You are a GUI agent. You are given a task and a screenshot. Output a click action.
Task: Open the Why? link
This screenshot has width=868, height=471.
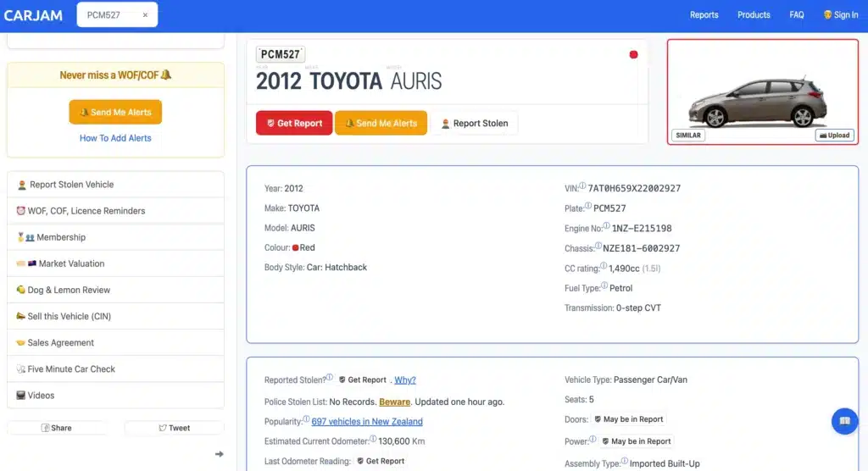404,380
